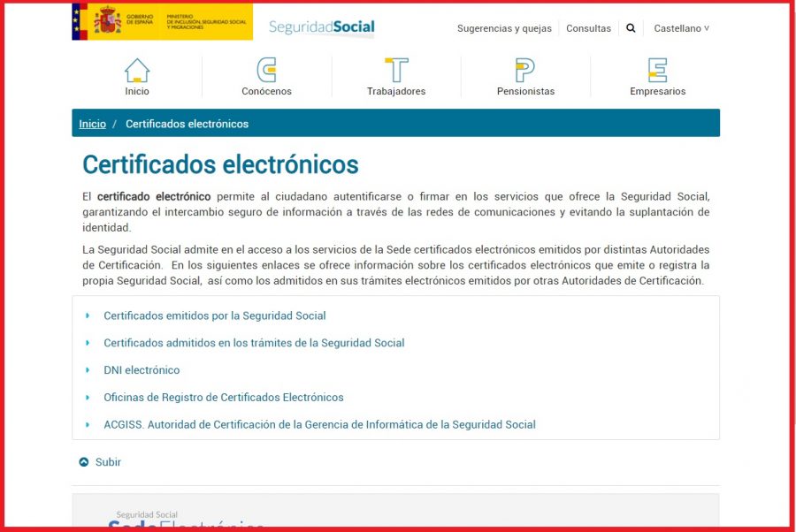Screen dimensions: 796x532
Task: Click the Conócenos letter C icon
Action: 266,71
